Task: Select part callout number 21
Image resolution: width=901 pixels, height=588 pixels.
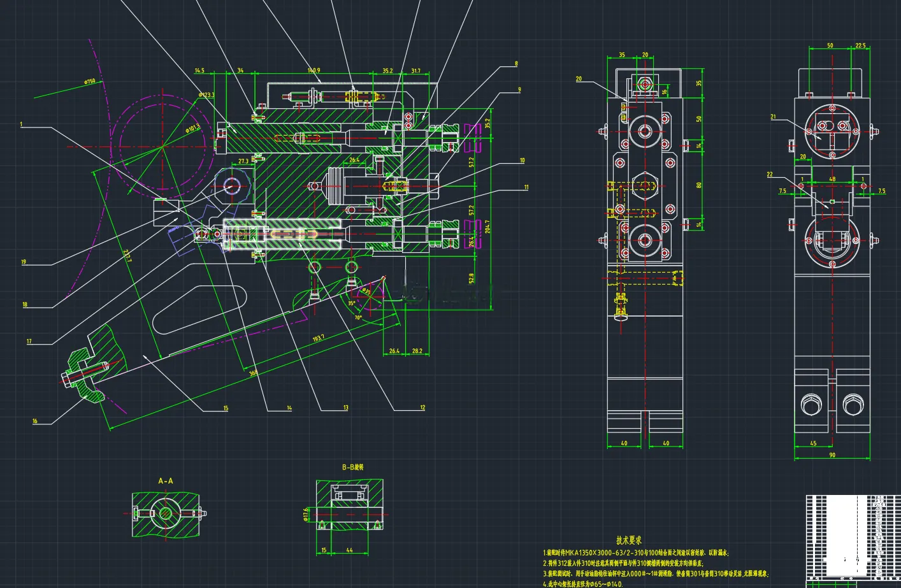Action: coord(774,117)
